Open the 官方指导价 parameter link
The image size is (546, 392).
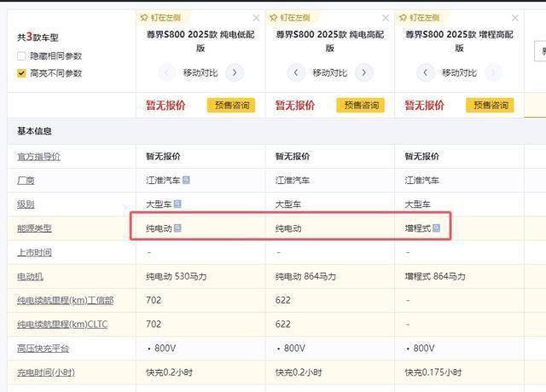click(38, 157)
